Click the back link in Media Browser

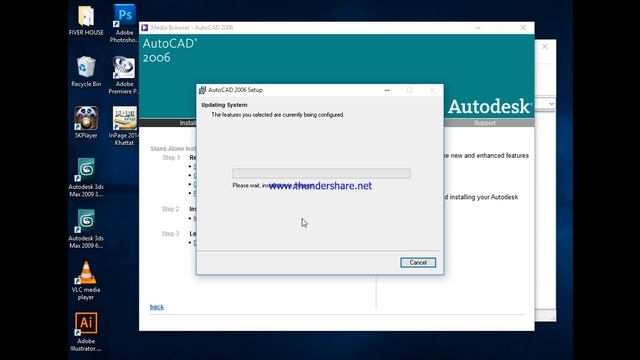coord(157,307)
